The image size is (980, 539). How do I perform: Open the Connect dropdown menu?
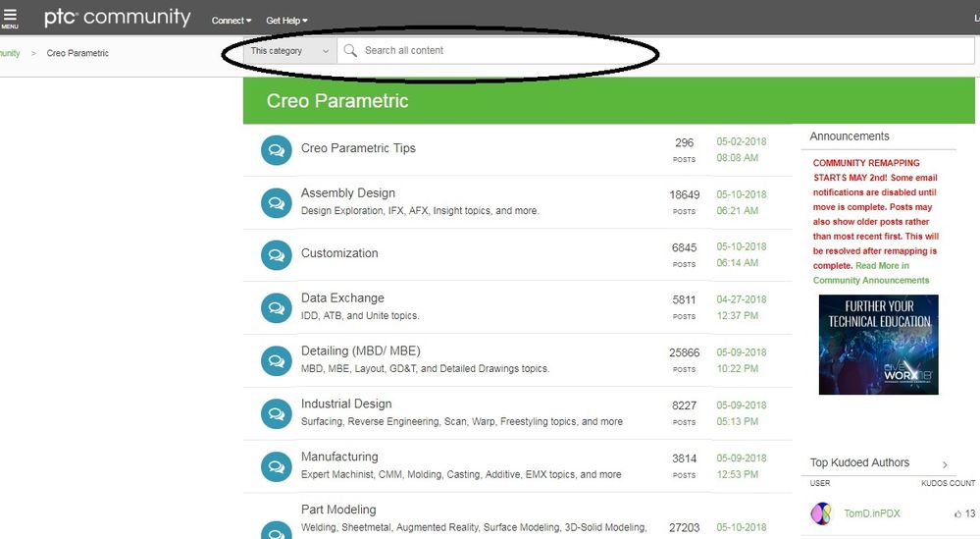point(232,21)
